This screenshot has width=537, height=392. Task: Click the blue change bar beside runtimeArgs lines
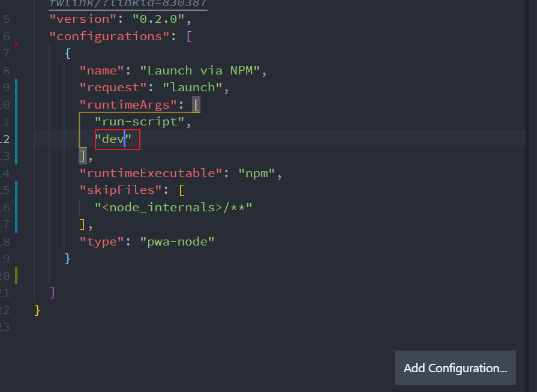click(16, 121)
